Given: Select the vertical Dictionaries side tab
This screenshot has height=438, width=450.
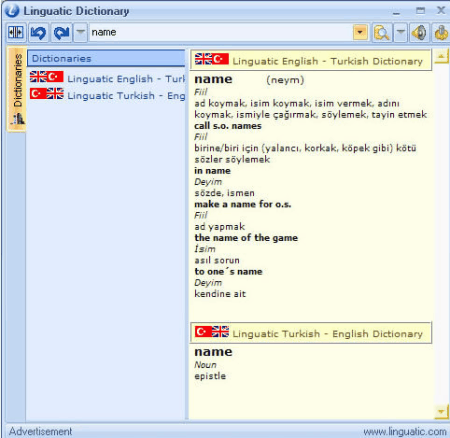Looking at the screenshot, I should coord(17,89).
